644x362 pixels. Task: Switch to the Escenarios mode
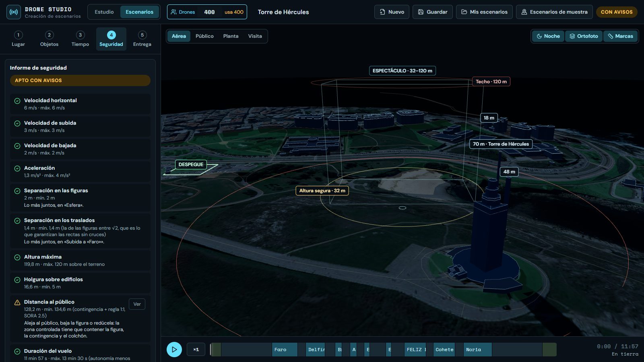tap(139, 12)
